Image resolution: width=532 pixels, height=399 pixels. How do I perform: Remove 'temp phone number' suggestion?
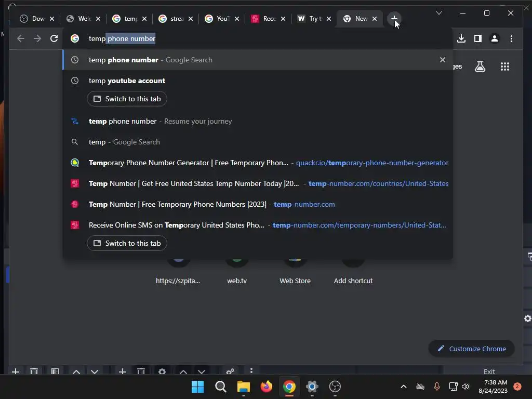click(x=443, y=60)
